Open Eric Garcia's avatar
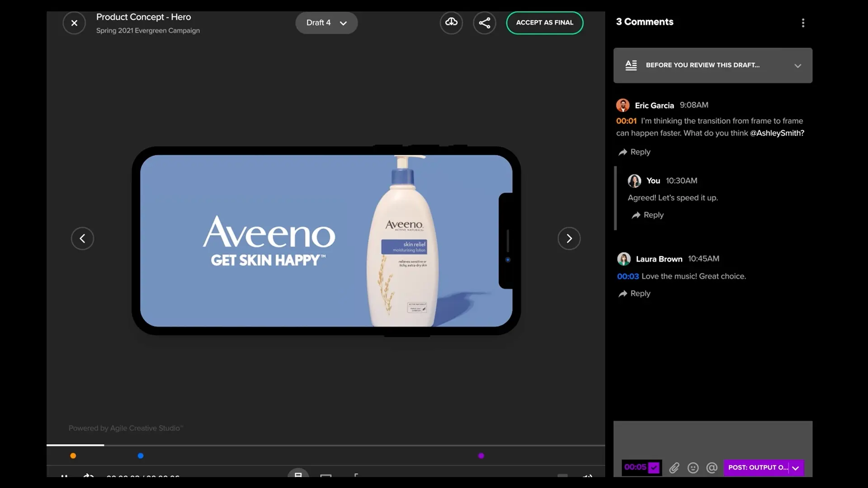 tap(623, 105)
